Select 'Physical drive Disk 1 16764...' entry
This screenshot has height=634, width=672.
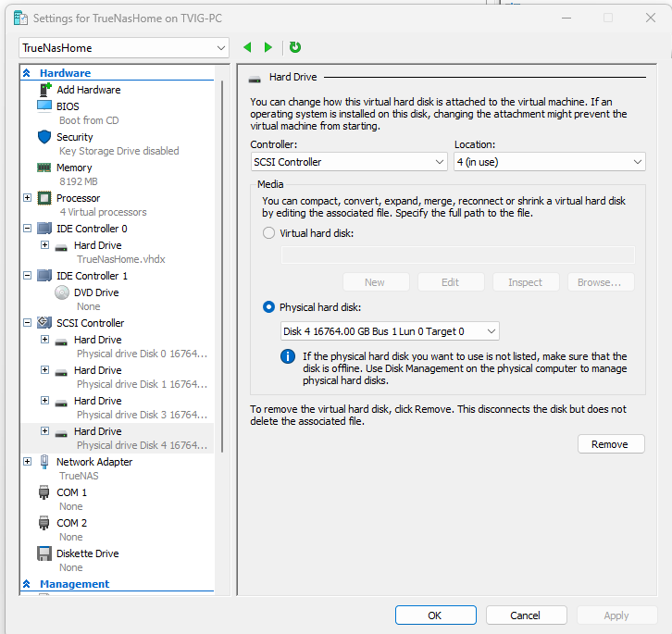[143, 384]
